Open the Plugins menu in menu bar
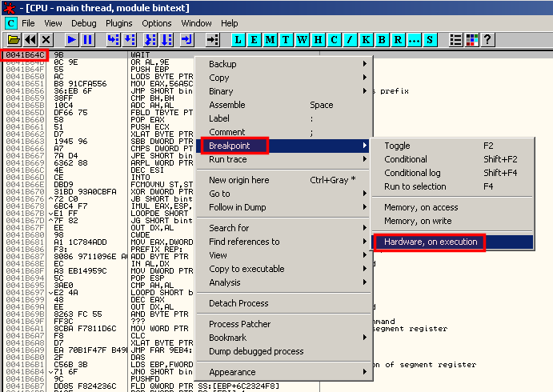Image resolution: width=553 pixels, height=392 pixels. pyautogui.click(x=117, y=23)
